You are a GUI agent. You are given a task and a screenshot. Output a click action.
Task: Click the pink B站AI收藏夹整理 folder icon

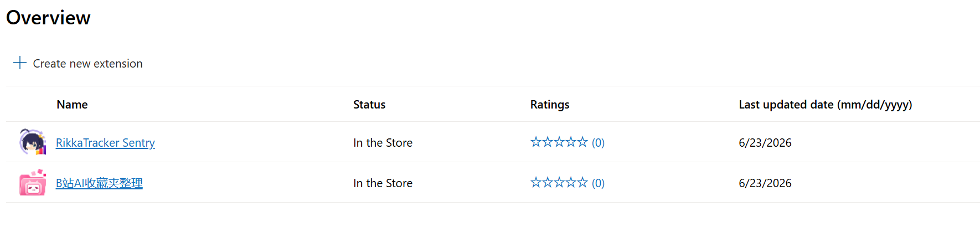(x=33, y=182)
